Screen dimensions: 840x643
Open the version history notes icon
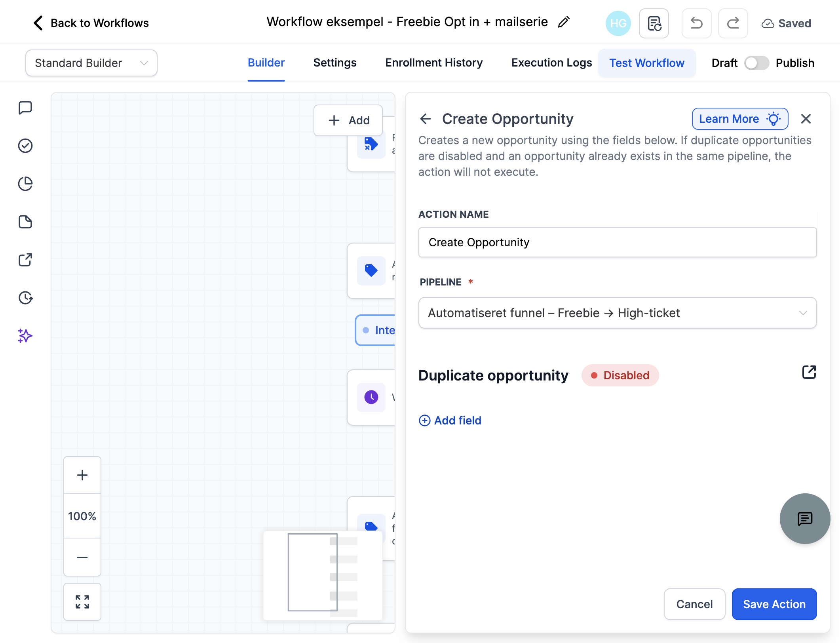654,23
